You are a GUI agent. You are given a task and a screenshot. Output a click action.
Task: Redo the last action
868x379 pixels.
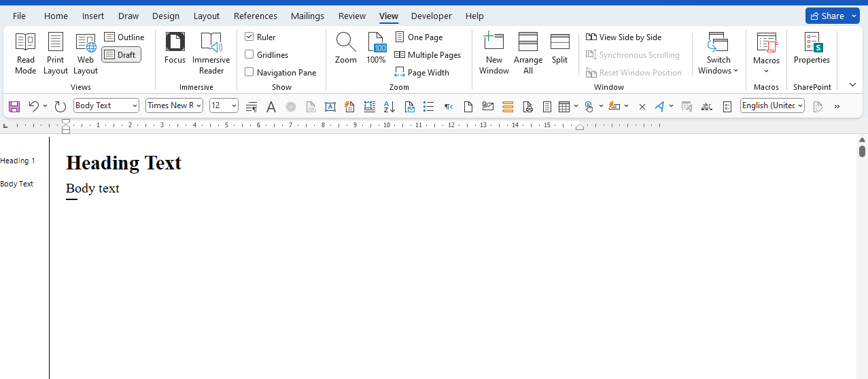[x=60, y=106]
